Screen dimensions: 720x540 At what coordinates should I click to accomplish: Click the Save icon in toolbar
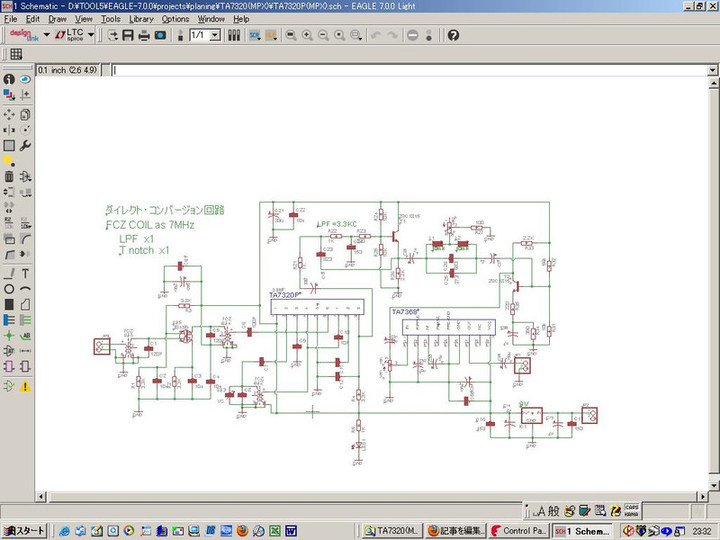(x=129, y=35)
